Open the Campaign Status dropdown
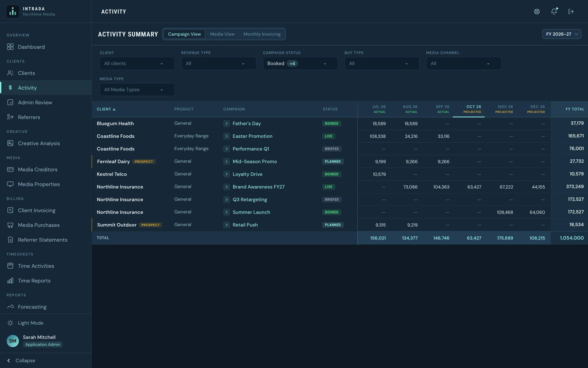Screen dimensions: 588x368 tap(300, 63)
